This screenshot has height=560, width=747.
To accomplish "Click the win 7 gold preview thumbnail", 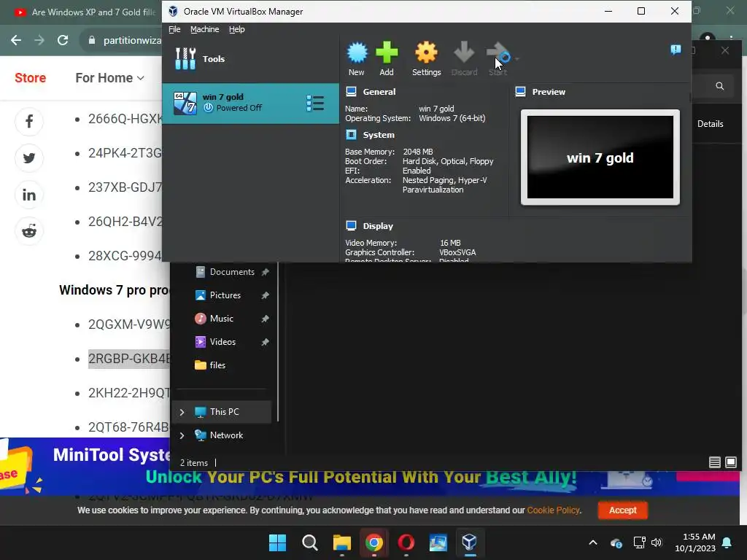I will coord(600,157).
